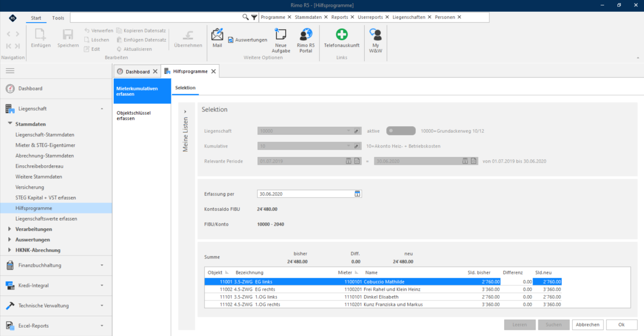Switch to the Tools ribbon tab
The image size is (644, 336).
(58, 18)
